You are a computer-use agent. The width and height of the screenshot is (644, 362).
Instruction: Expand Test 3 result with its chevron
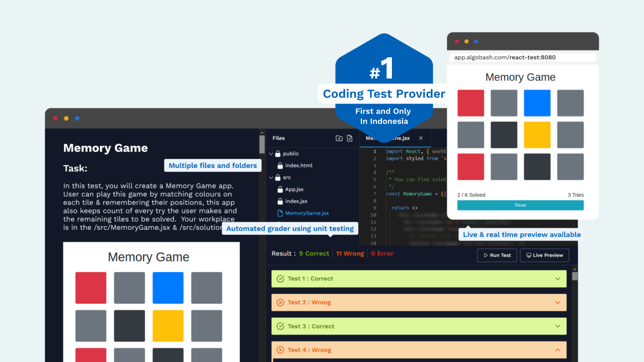[557, 326]
